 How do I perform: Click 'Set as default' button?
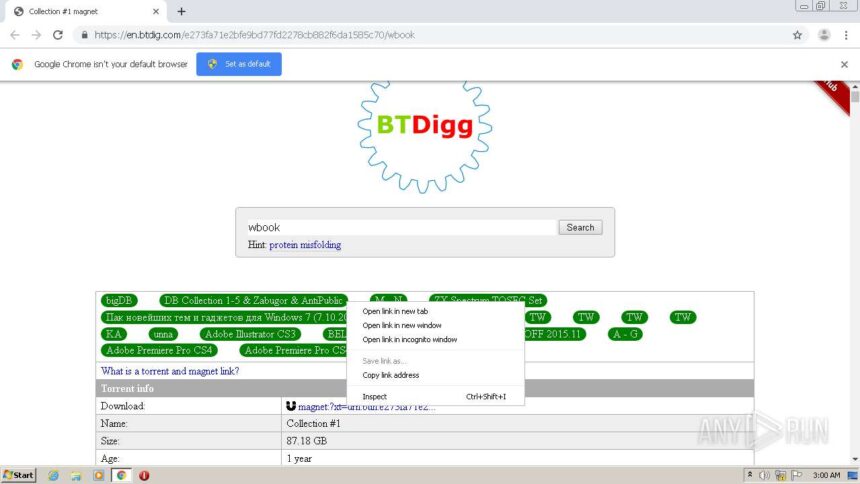click(239, 64)
